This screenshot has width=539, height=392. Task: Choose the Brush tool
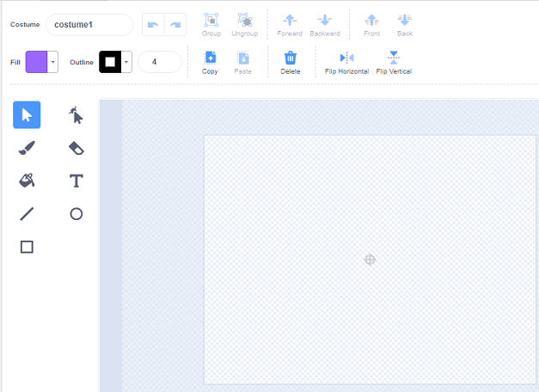pyautogui.click(x=27, y=148)
